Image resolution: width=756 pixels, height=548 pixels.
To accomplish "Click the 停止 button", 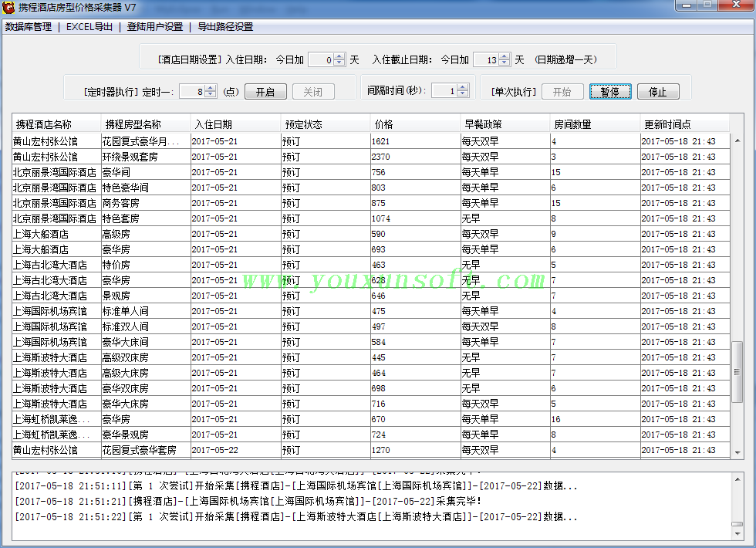I will pyautogui.click(x=657, y=92).
